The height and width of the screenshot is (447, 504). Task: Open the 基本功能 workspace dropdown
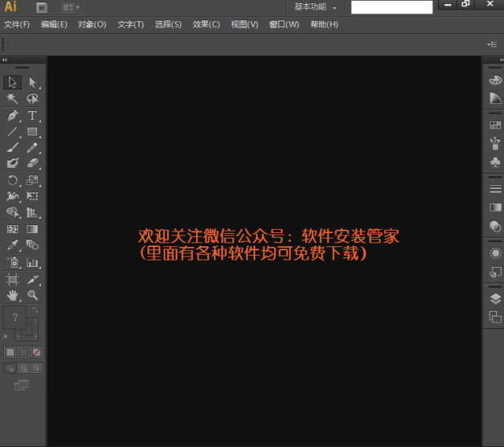315,7
